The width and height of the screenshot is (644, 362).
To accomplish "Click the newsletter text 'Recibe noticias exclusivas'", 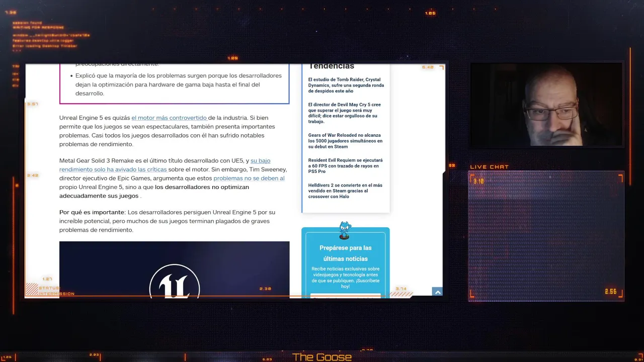I will (345, 278).
